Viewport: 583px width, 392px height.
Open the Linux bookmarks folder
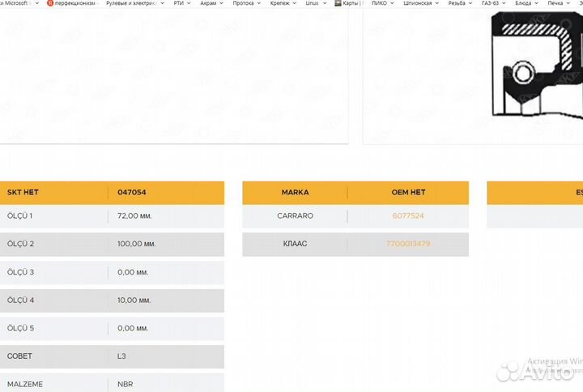coord(313,3)
